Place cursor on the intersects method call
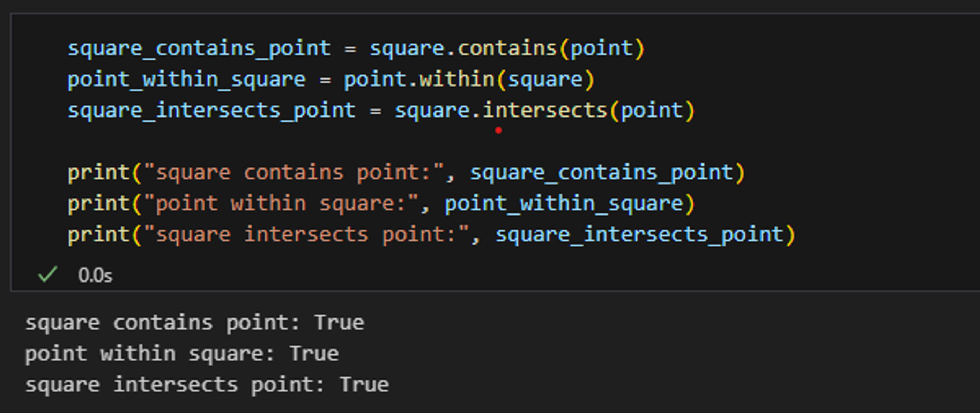This screenshot has height=413, width=980. click(x=545, y=111)
